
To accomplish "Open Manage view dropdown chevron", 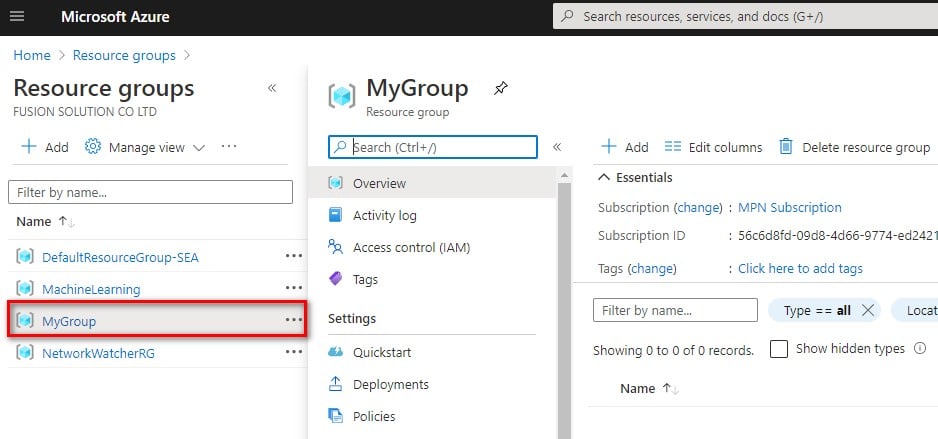I will tap(199, 148).
